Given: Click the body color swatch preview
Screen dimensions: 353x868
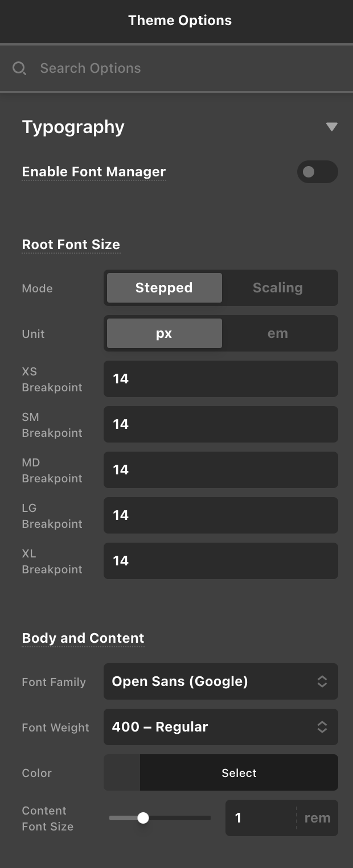Looking at the screenshot, I should click(x=122, y=772).
